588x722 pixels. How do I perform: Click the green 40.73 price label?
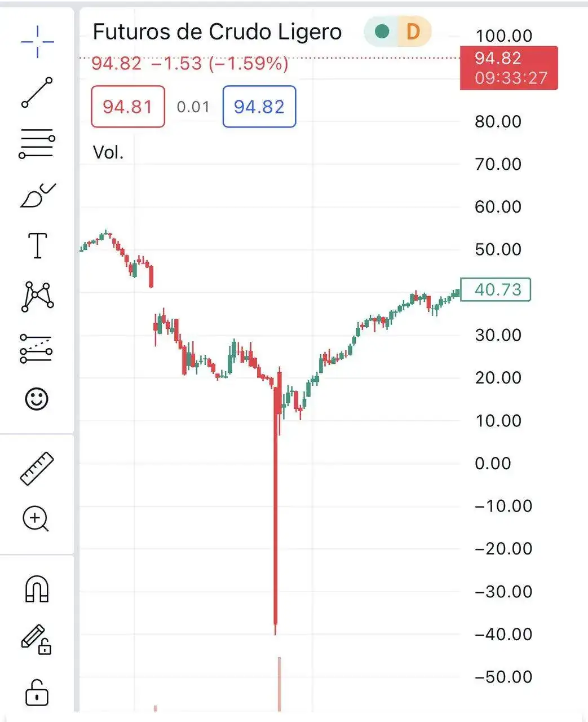tap(496, 289)
